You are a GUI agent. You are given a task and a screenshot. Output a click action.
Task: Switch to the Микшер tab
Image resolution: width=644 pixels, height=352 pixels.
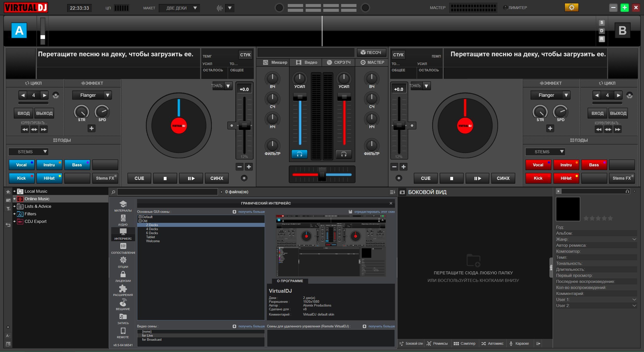pyautogui.click(x=275, y=62)
